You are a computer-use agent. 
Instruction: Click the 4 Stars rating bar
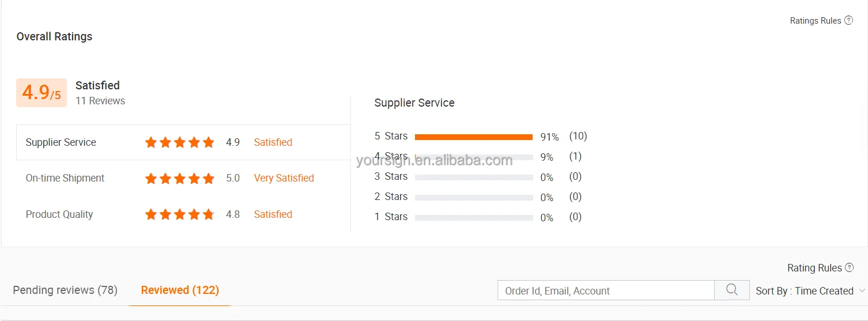(x=474, y=157)
